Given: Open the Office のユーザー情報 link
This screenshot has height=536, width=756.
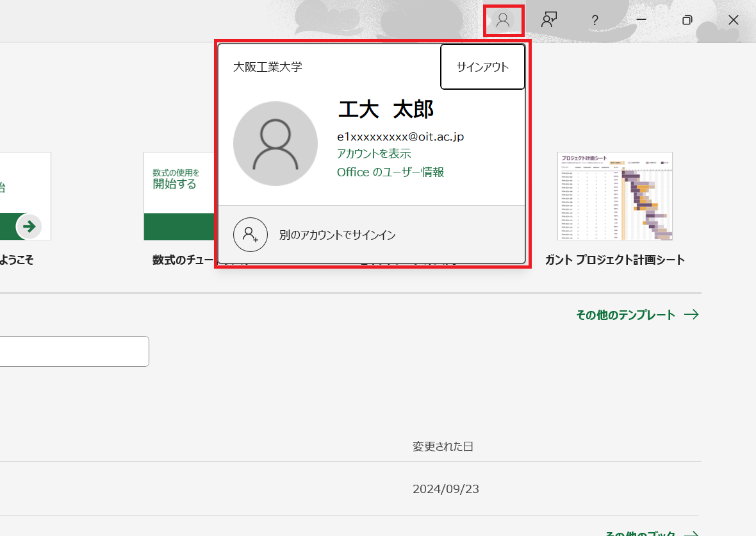Looking at the screenshot, I should tap(390, 172).
